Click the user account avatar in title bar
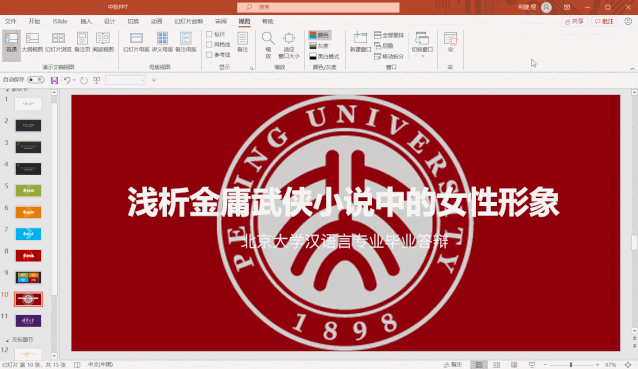The width and height of the screenshot is (638, 369). pos(546,7)
